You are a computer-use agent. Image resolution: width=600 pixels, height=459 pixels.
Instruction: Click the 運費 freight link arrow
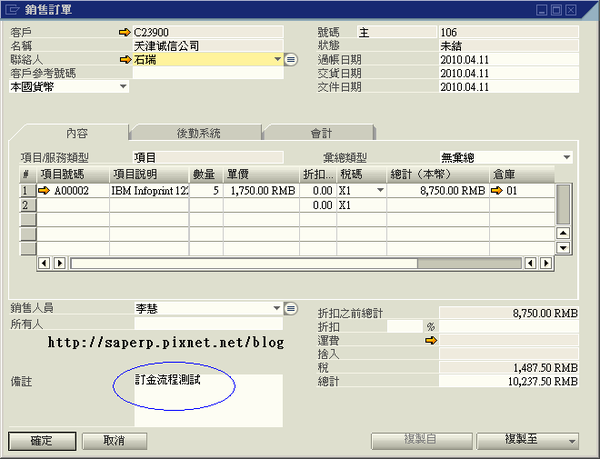point(431,340)
